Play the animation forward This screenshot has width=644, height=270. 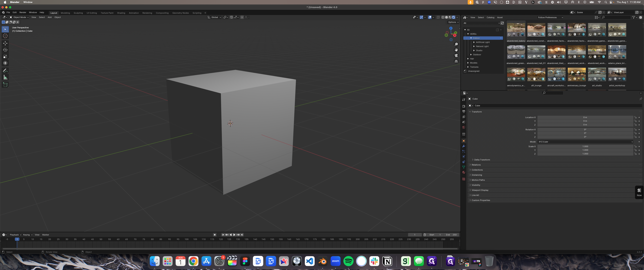234,235
